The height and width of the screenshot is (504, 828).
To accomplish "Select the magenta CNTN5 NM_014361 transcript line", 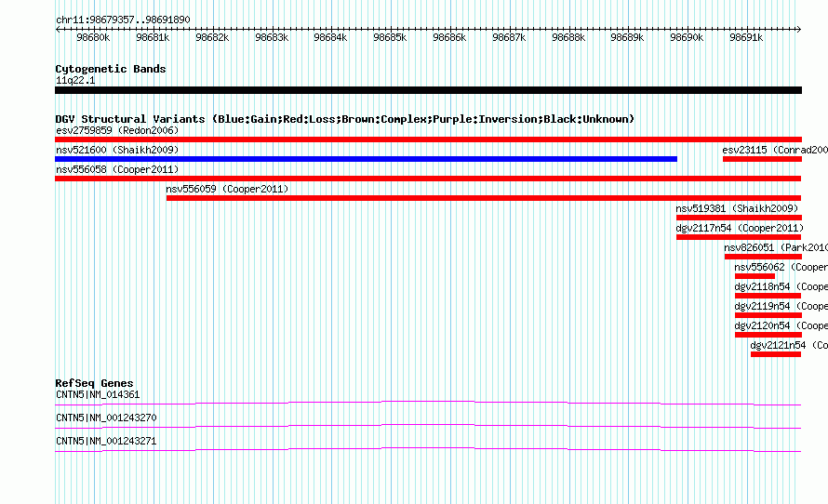I will [x=428, y=404].
